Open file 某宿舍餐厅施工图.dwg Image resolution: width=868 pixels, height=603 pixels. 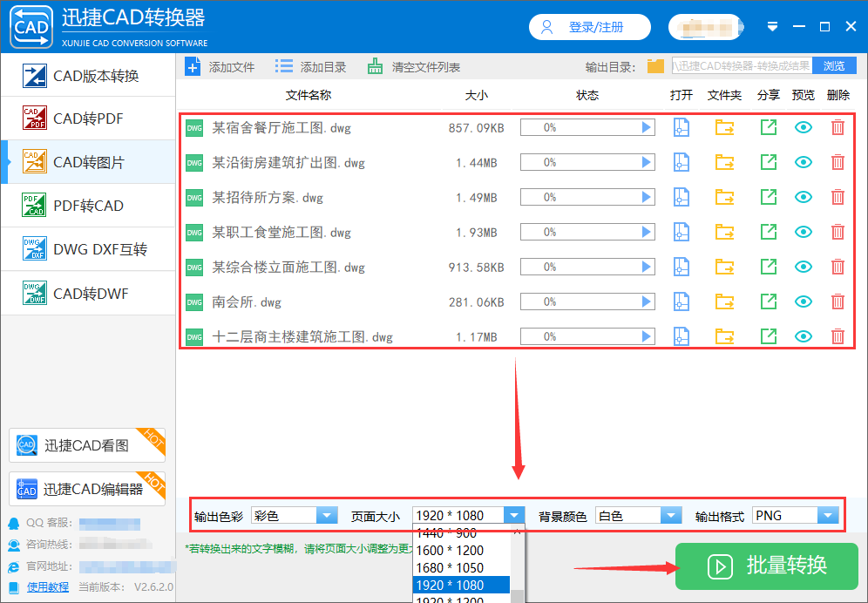[681, 127]
